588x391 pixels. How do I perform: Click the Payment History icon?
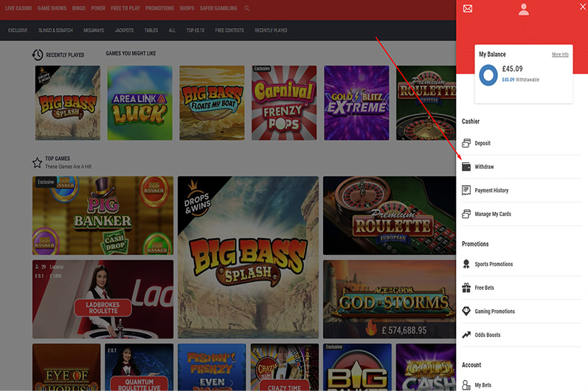click(466, 190)
